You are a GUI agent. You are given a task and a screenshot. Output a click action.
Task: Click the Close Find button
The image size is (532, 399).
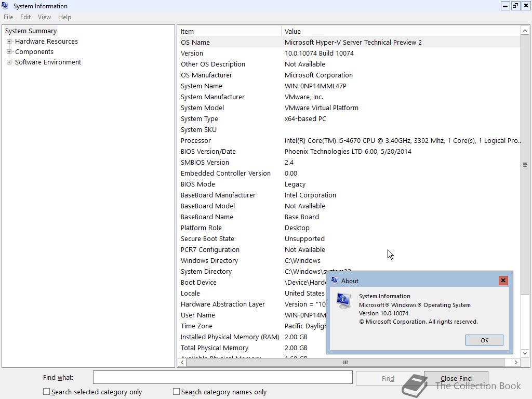(456, 378)
